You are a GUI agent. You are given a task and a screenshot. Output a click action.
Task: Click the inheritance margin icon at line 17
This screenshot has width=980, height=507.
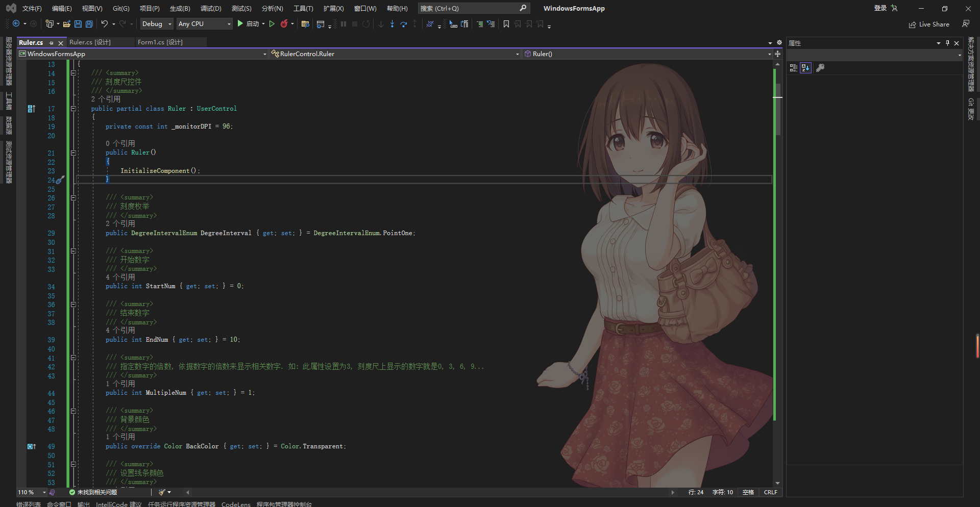(x=31, y=109)
